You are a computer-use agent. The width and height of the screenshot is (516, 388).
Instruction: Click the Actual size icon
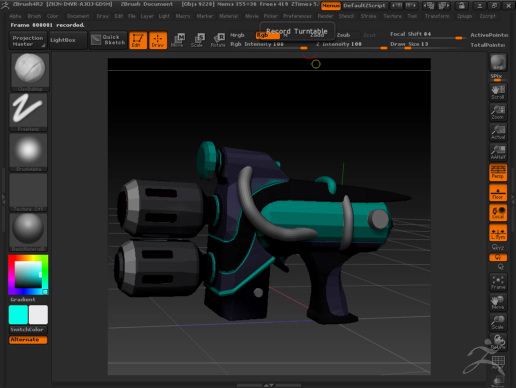pyautogui.click(x=498, y=132)
